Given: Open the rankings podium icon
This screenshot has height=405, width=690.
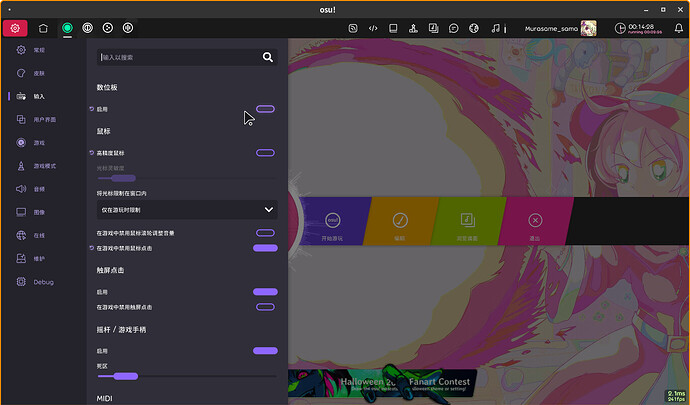Looking at the screenshot, I should 413,29.
